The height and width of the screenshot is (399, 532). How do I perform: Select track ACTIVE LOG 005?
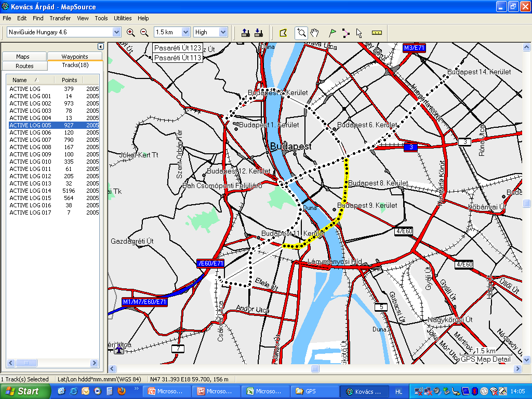(x=54, y=125)
